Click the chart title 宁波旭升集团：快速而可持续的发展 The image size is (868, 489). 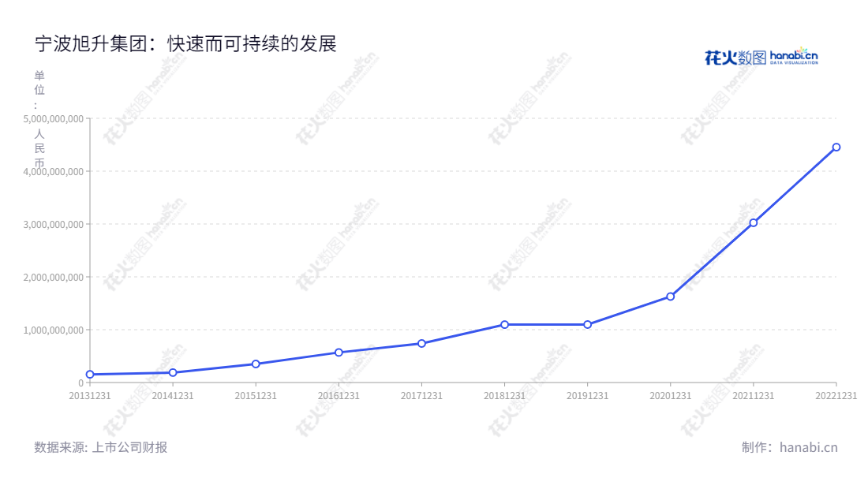(x=185, y=43)
